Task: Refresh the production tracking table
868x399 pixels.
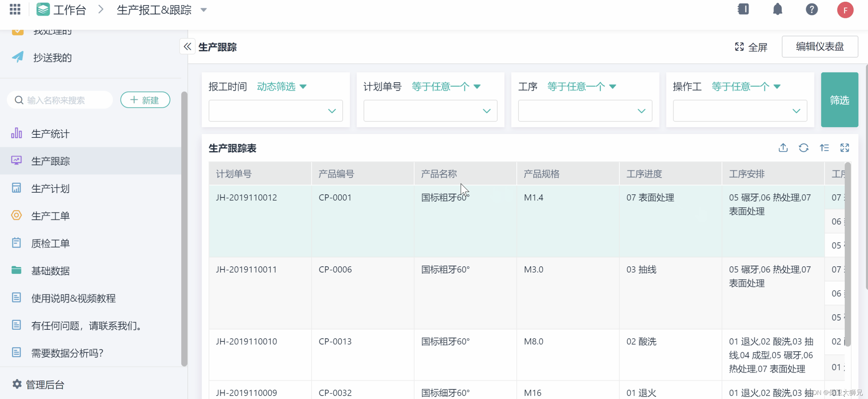Action: click(x=804, y=148)
